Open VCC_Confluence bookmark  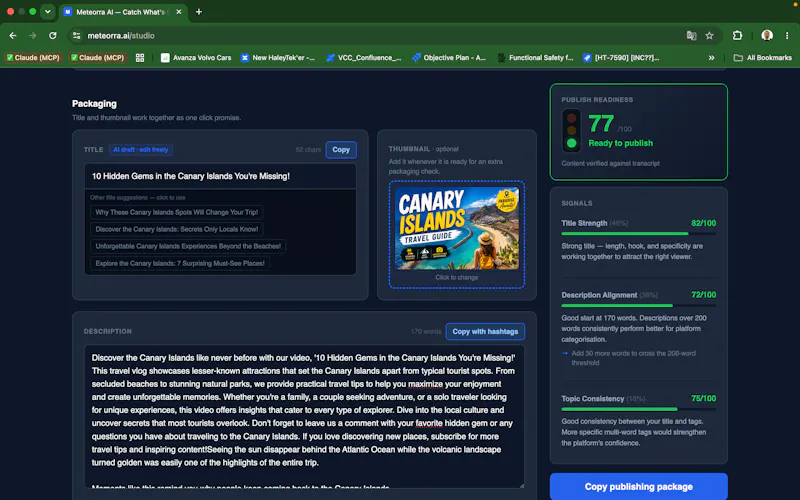coord(364,58)
